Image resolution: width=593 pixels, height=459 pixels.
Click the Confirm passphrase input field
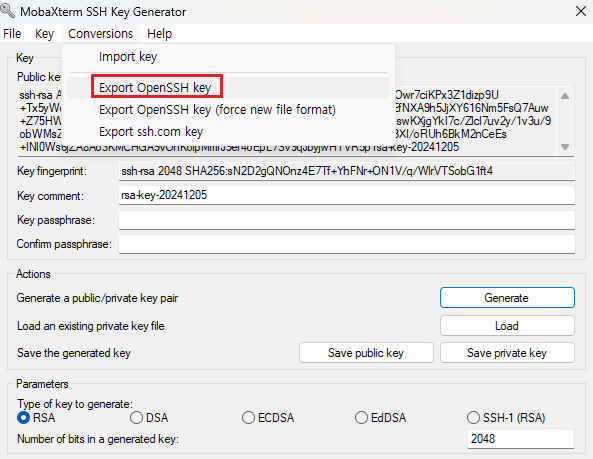(x=347, y=244)
